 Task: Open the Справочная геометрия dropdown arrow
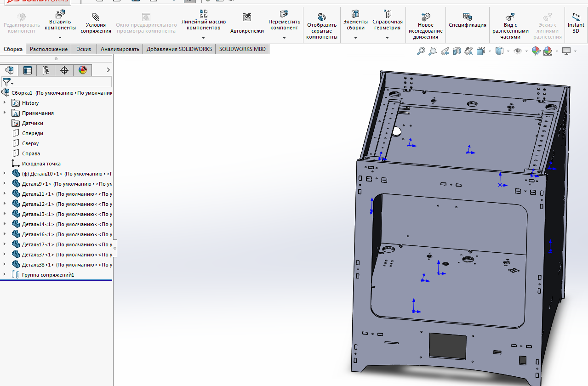click(x=387, y=38)
